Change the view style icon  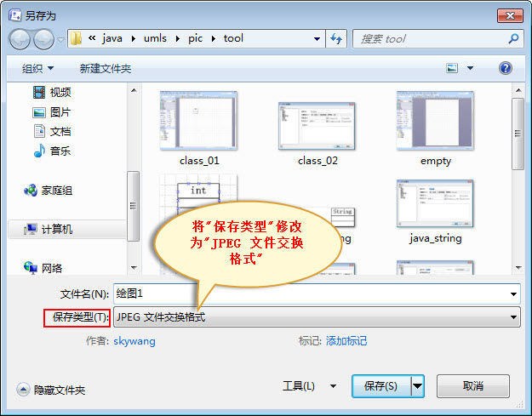coord(452,68)
